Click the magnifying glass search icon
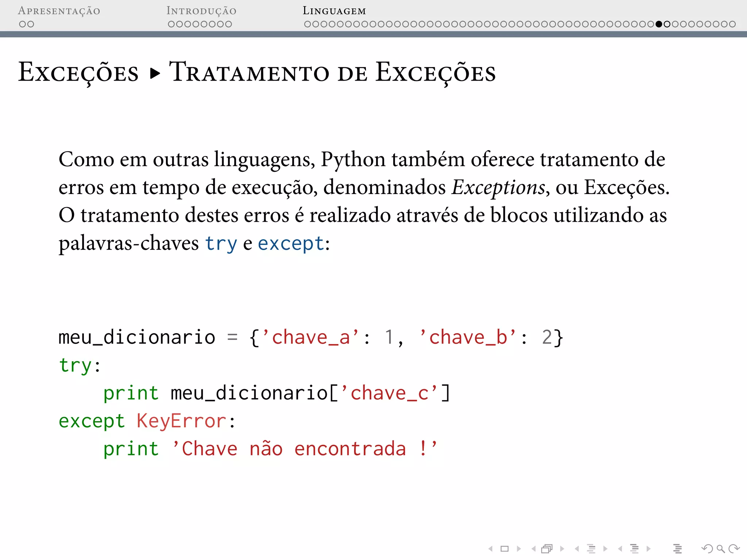Viewport: 747px width, 560px height. click(720, 549)
